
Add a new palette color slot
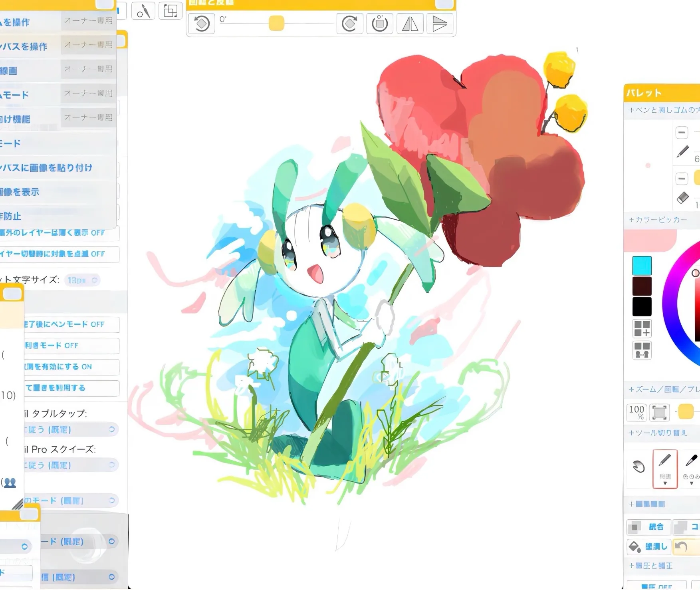coord(642,328)
